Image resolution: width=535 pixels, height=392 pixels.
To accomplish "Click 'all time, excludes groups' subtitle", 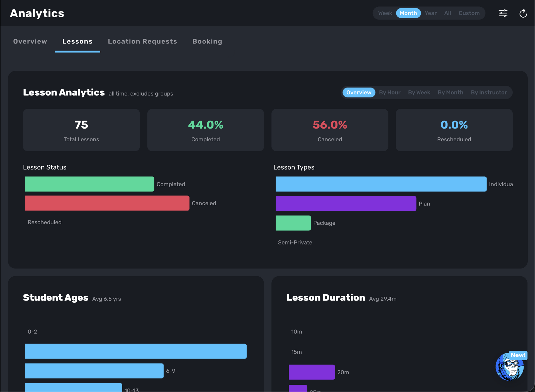I will coord(141,94).
